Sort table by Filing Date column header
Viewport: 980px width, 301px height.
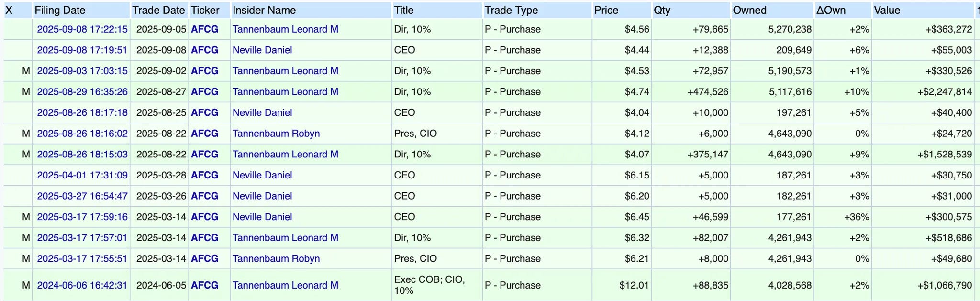point(60,10)
